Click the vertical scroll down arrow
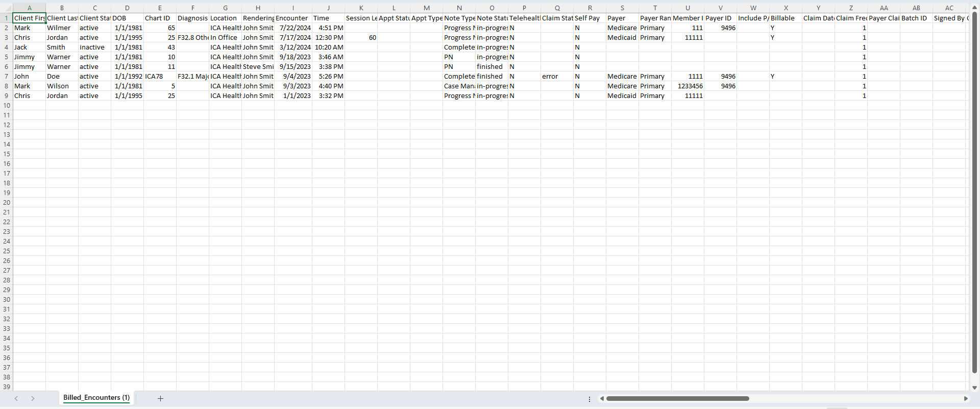 (974, 388)
